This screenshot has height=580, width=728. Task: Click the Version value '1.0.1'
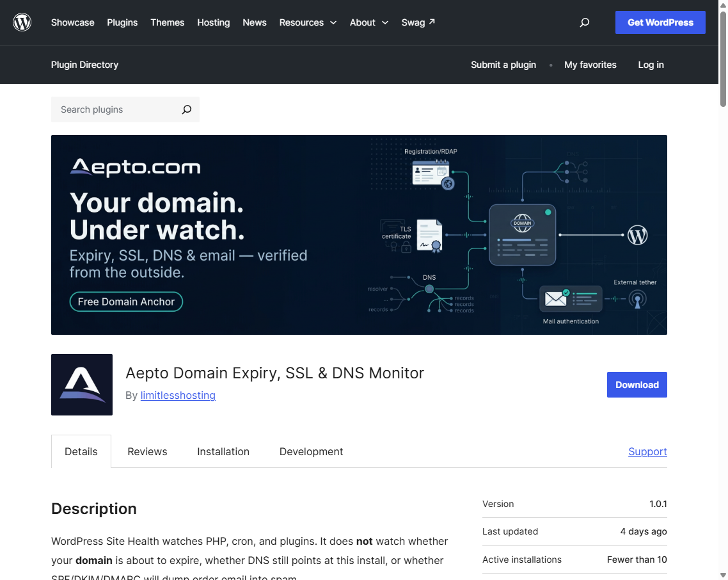658,504
